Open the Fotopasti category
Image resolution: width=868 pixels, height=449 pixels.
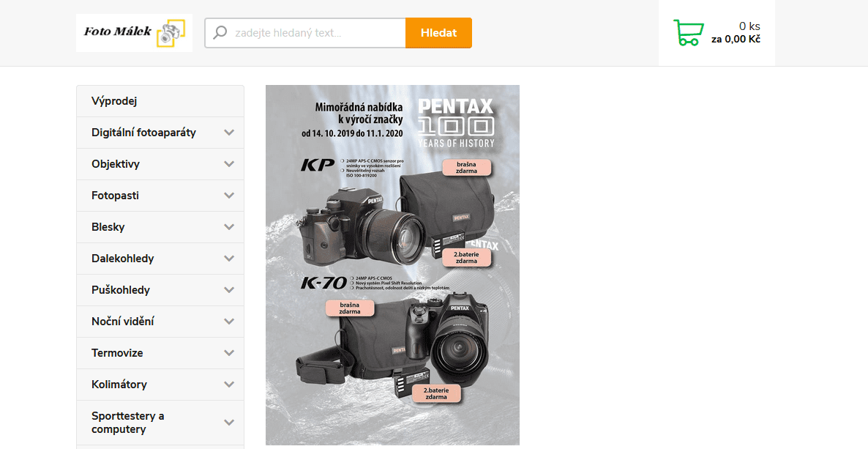click(115, 196)
